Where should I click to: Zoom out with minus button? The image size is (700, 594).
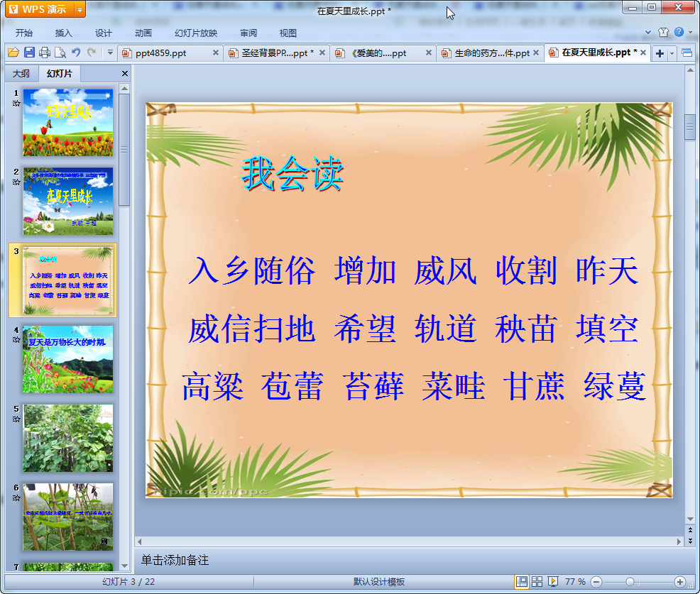coord(596,582)
